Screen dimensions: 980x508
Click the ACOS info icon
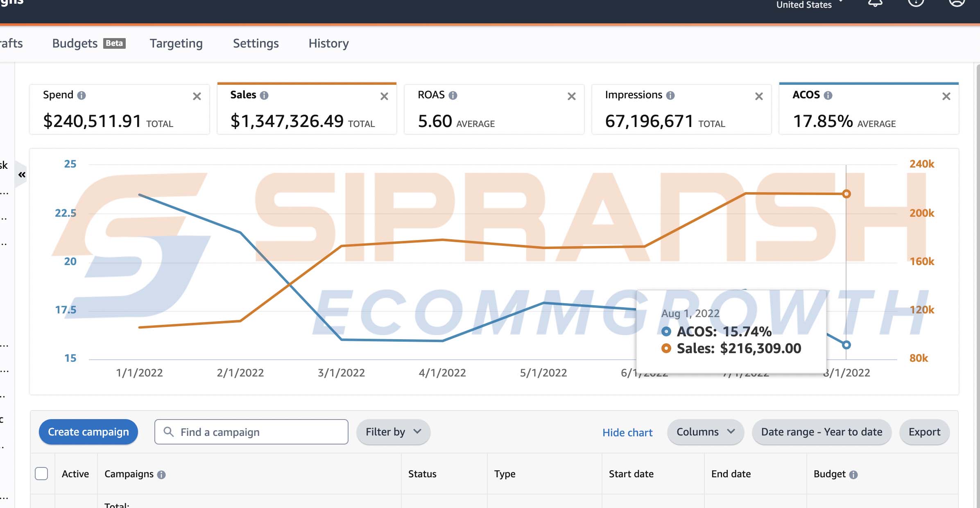[x=828, y=95]
